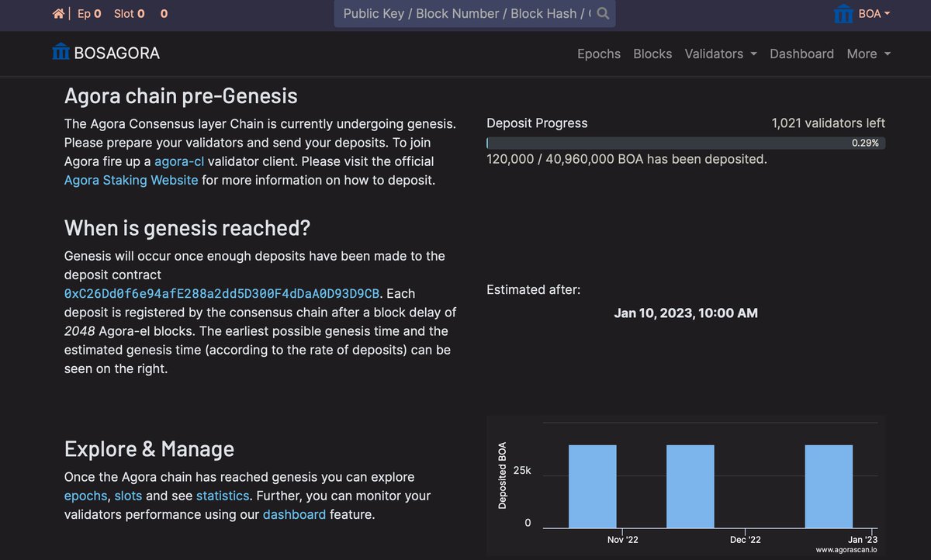Click the 'Agora chain pre-Genesis' heading
Image resolution: width=931 pixels, height=560 pixels.
click(181, 96)
